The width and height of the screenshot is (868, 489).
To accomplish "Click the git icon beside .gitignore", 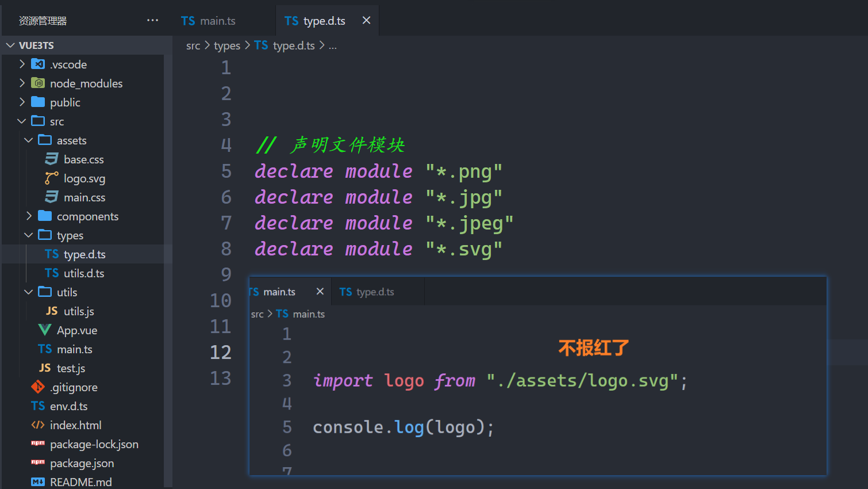I will click(x=38, y=387).
